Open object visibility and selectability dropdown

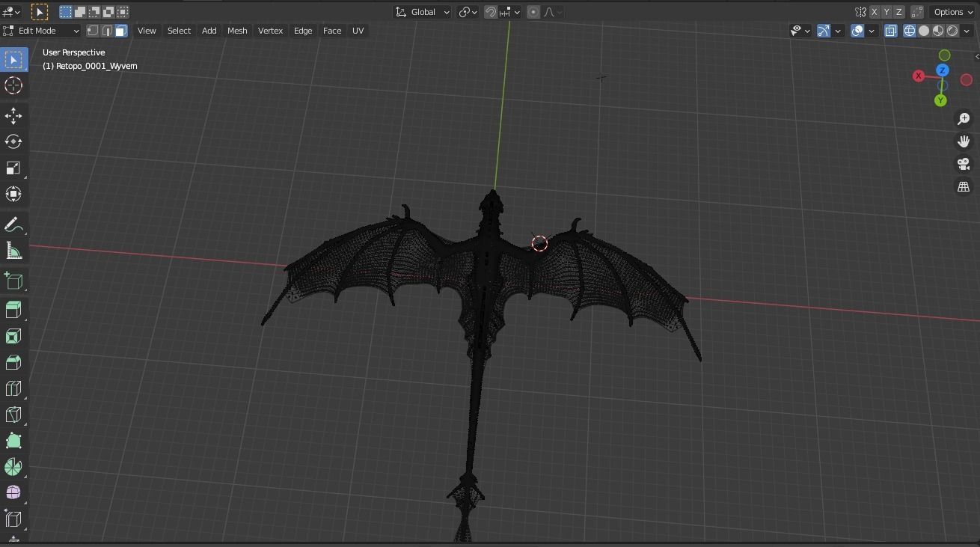pyautogui.click(x=800, y=31)
